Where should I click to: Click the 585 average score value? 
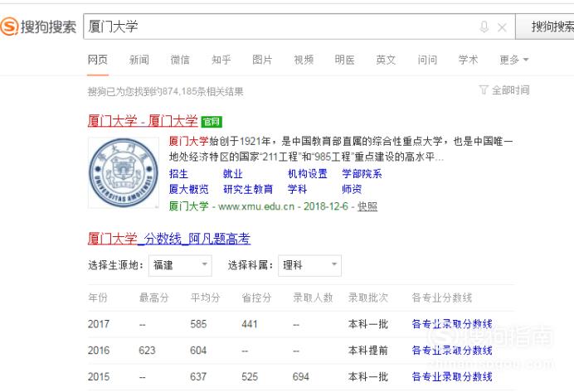click(198, 324)
